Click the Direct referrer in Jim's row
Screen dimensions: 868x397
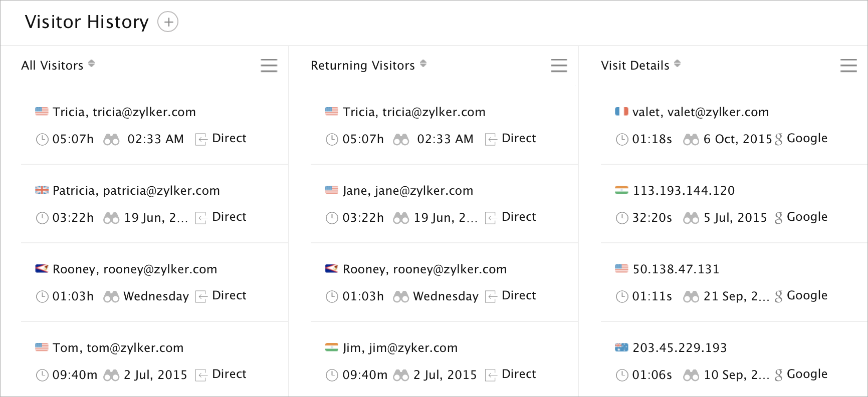pos(519,374)
